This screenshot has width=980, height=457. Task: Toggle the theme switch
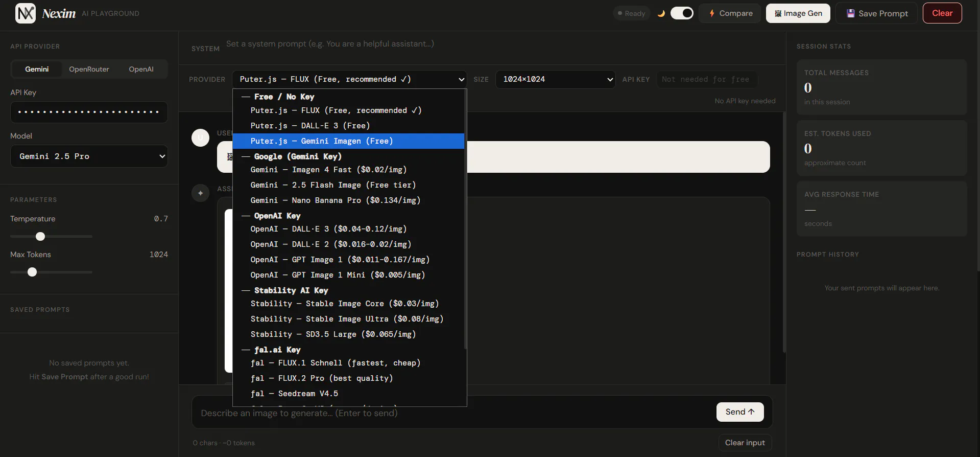pos(682,13)
